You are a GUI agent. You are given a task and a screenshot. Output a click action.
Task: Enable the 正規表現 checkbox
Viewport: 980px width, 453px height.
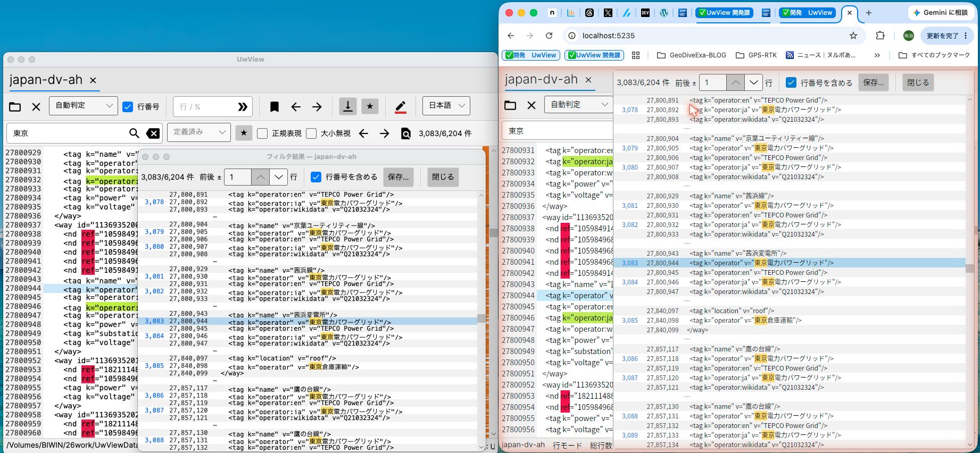pyautogui.click(x=262, y=133)
